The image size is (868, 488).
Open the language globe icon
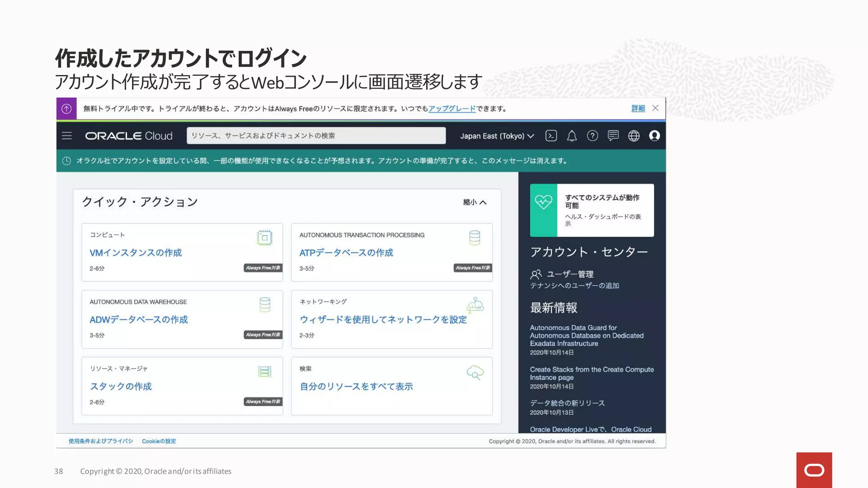[634, 136]
